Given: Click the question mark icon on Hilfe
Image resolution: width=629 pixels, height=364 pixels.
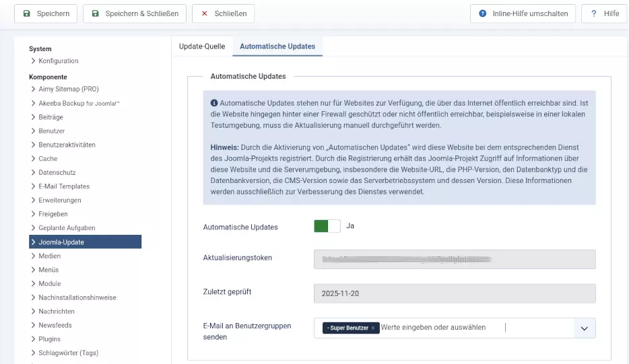Looking at the screenshot, I should click(x=594, y=13).
